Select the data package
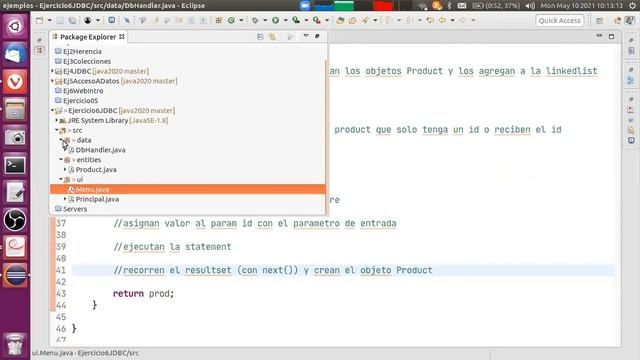640x360 pixels. pos(84,140)
